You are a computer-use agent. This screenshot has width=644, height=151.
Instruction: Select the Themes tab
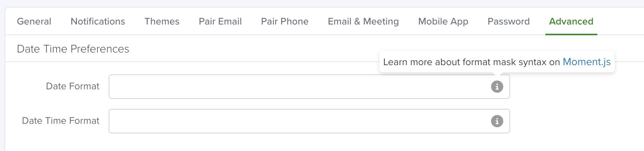[162, 21]
